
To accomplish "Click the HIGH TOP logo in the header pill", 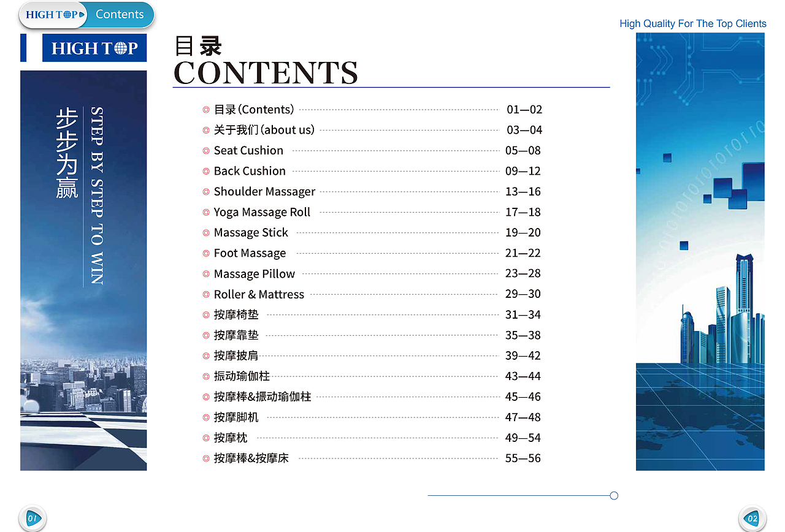I will point(55,15).
